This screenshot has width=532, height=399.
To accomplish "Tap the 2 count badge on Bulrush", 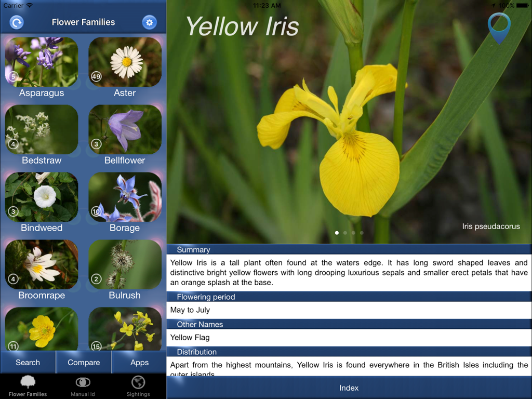I will pyautogui.click(x=96, y=279).
